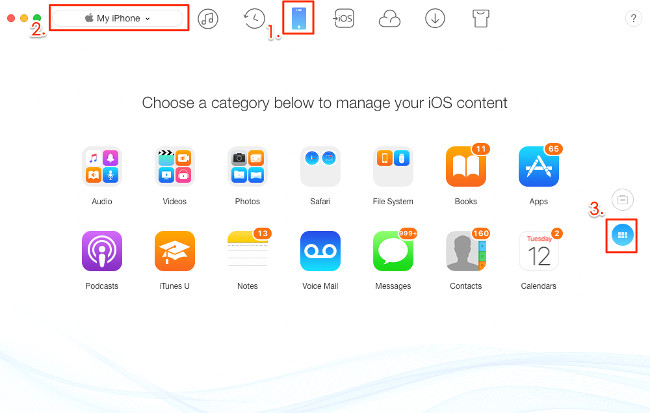Viewport: 650px width, 413px height.
Task: Open the Messages category
Action: (x=393, y=251)
